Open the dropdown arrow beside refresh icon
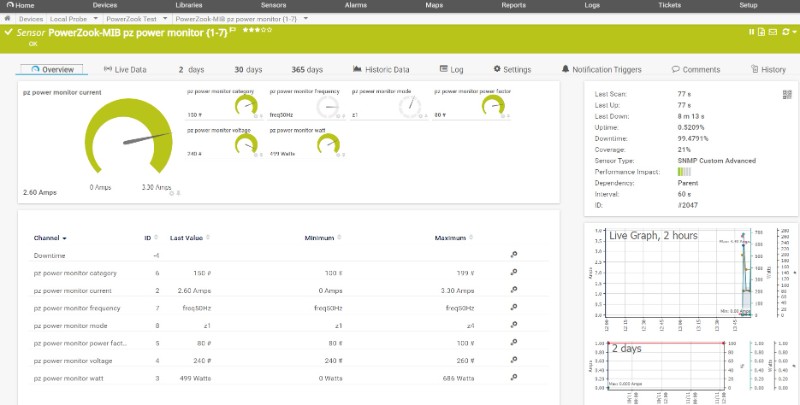The height and width of the screenshot is (405, 800). [x=794, y=32]
